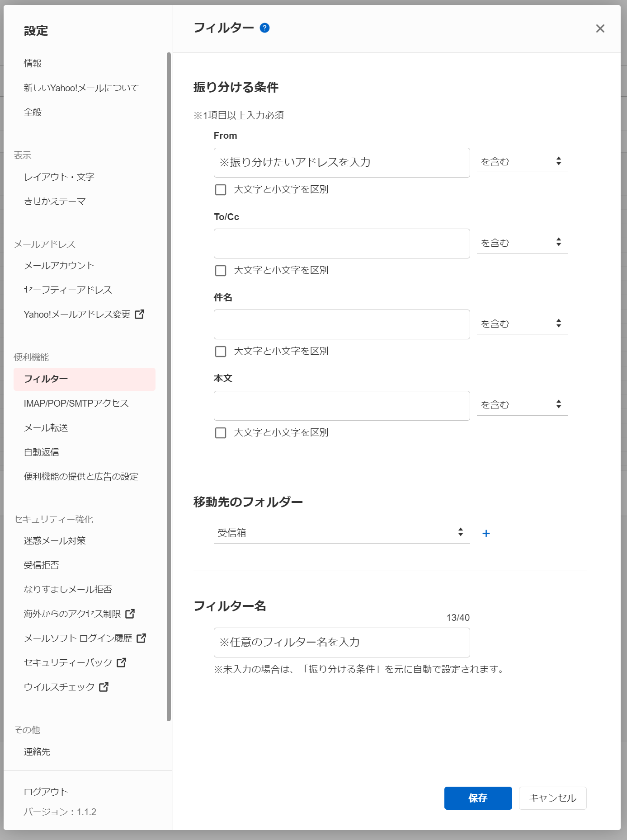
Task: Open the を含む dropdown for From
Action: click(x=522, y=161)
